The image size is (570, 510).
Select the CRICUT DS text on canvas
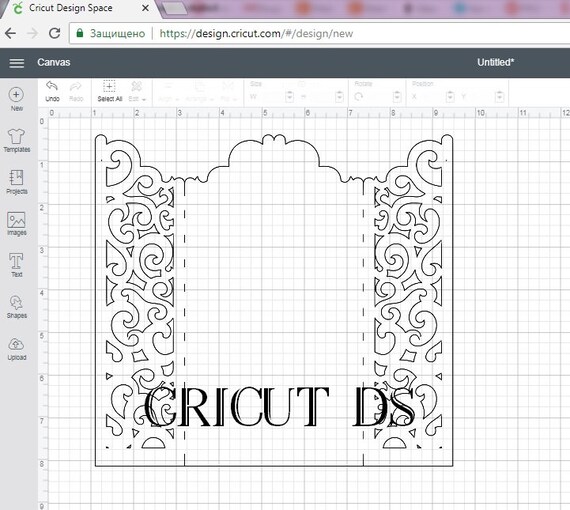279,406
